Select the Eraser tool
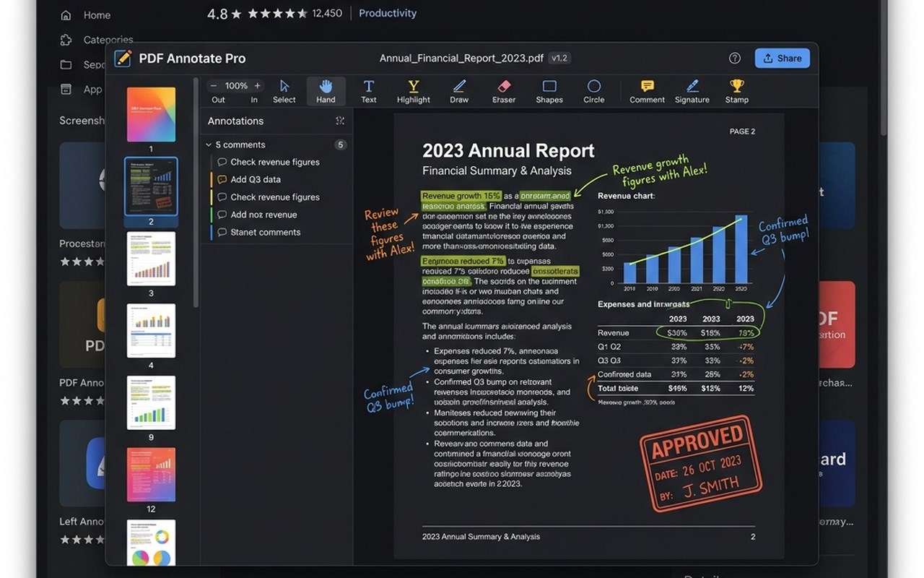Image resolution: width=924 pixels, height=578 pixels. tap(504, 92)
